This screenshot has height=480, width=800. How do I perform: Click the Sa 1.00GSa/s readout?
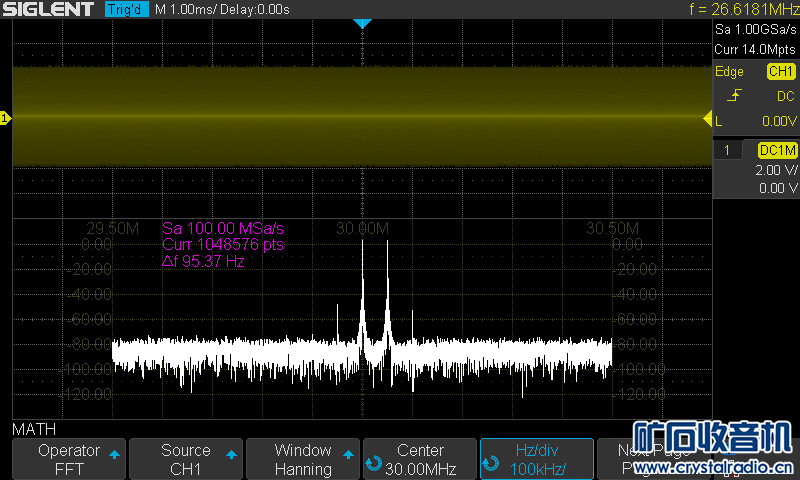[x=756, y=30]
